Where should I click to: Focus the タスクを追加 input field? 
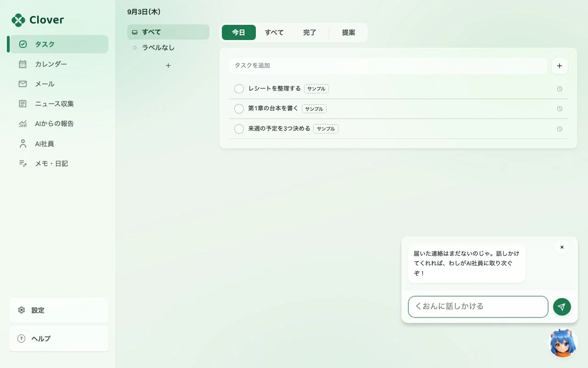[x=388, y=66]
